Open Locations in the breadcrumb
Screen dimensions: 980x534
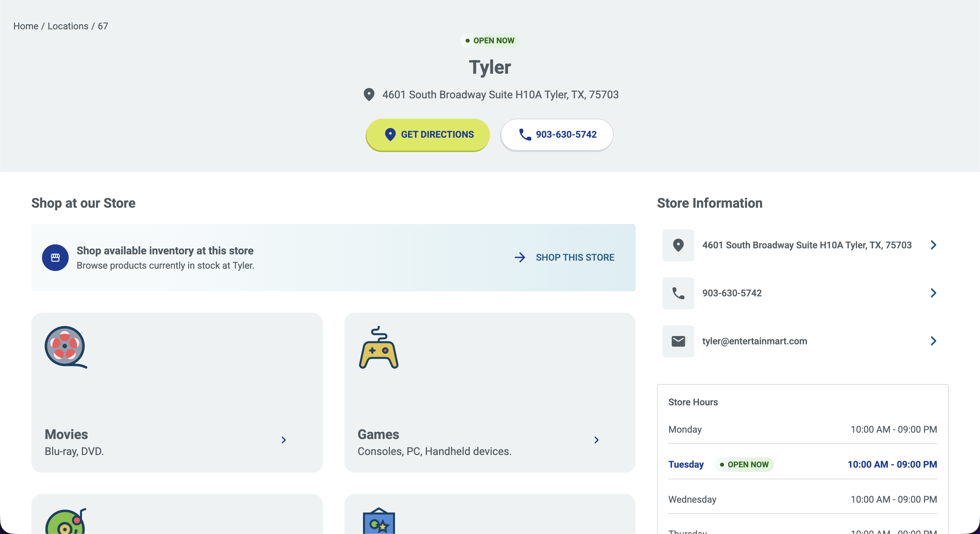(68, 26)
